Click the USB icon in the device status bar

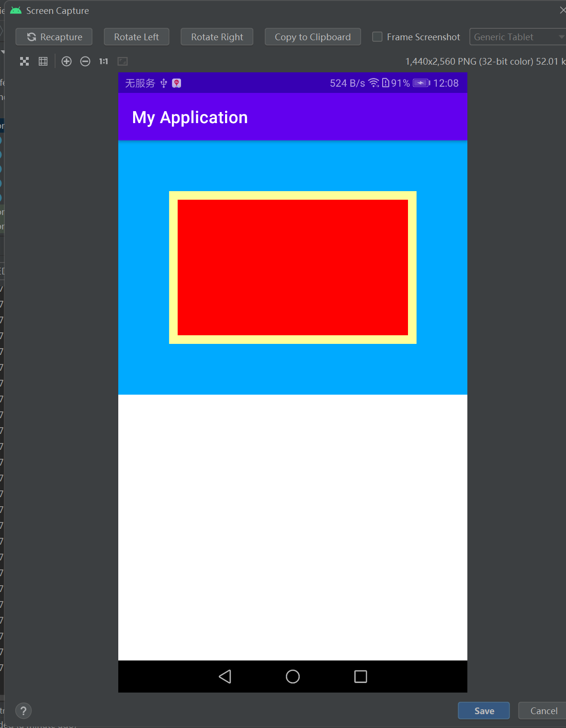[164, 83]
